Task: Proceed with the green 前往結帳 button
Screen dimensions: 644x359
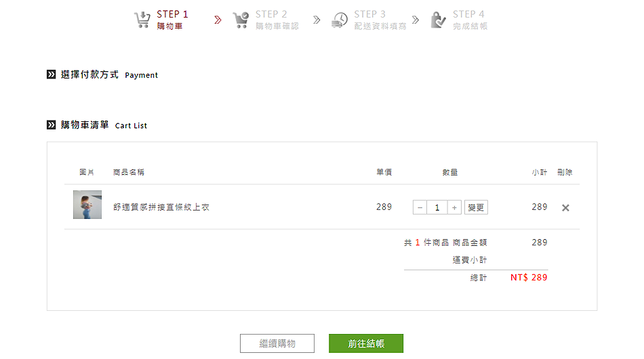Action: (x=366, y=343)
